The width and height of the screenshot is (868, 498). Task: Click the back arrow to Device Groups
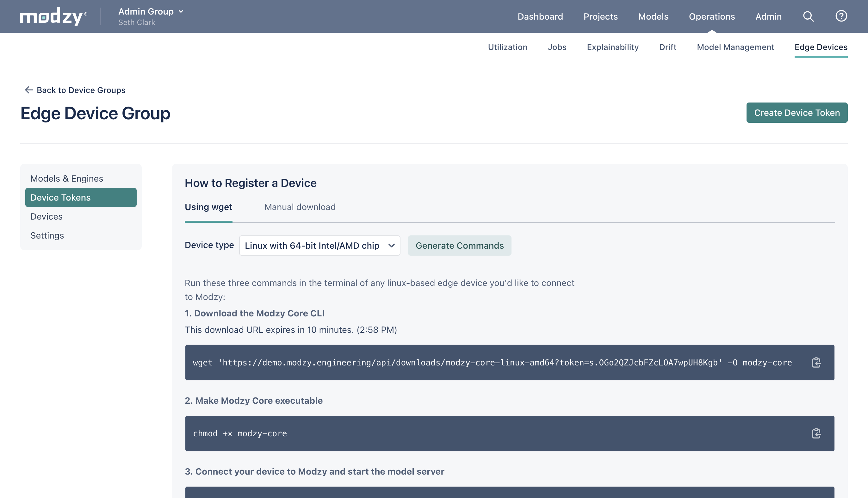click(x=29, y=90)
